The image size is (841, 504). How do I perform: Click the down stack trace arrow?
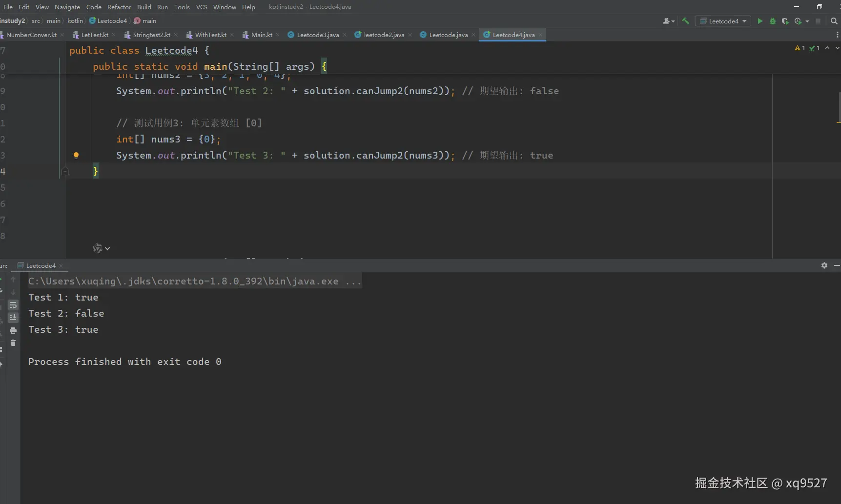[x=13, y=292]
